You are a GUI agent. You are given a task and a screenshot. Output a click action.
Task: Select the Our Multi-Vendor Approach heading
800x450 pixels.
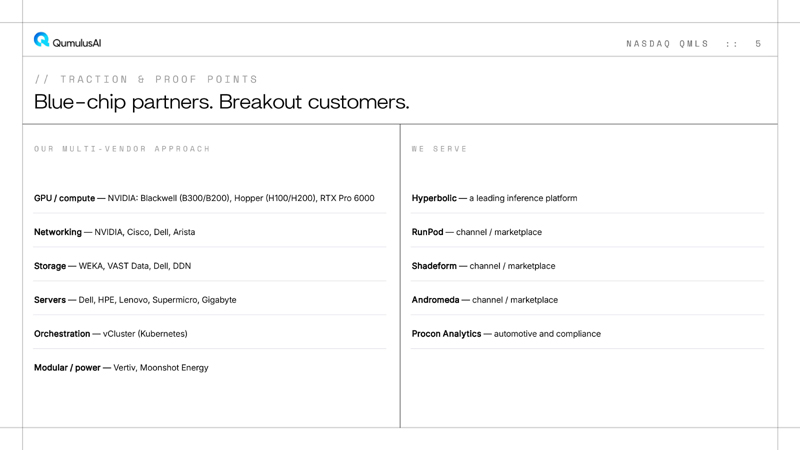pyautogui.click(x=122, y=149)
